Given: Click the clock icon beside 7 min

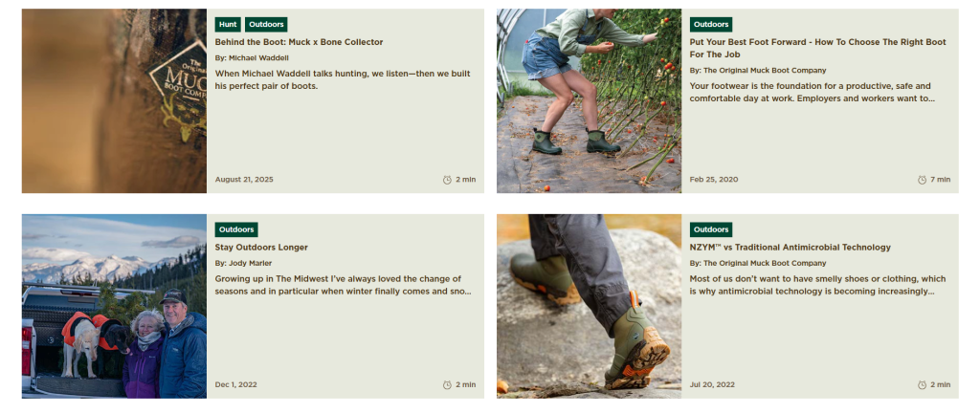Looking at the screenshot, I should 922,180.
